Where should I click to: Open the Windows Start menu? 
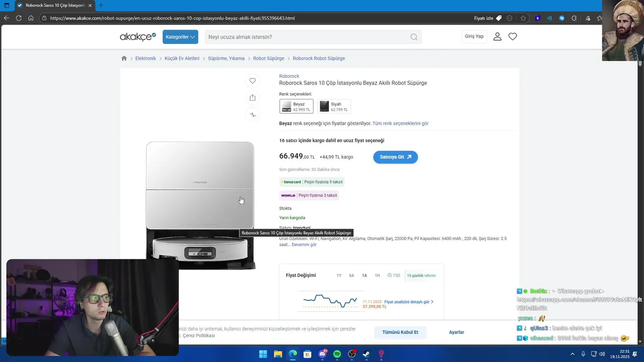tap(263, 354)
